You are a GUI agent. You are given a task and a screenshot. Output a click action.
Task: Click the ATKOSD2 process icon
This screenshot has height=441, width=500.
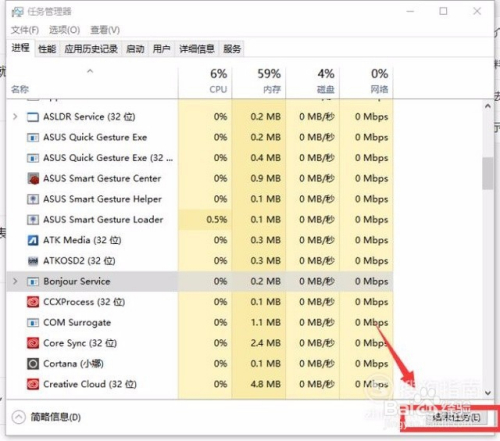[x=33, y=261]
